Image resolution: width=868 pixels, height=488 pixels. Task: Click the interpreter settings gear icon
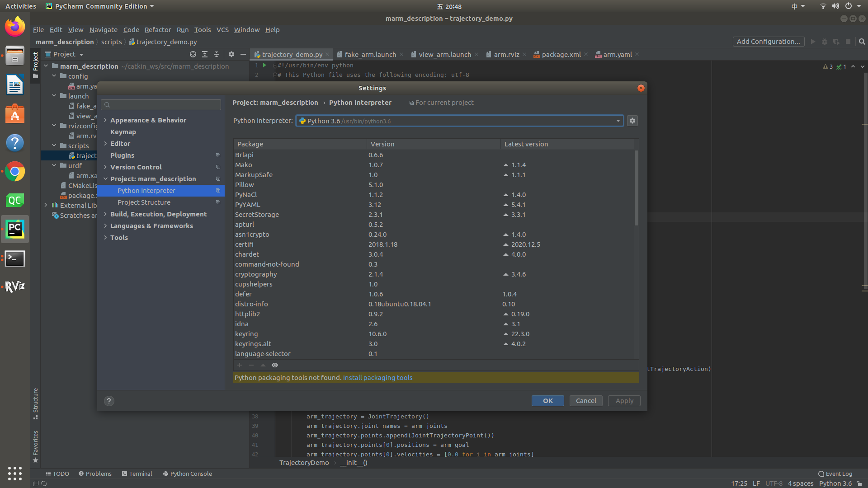(632, 121)
